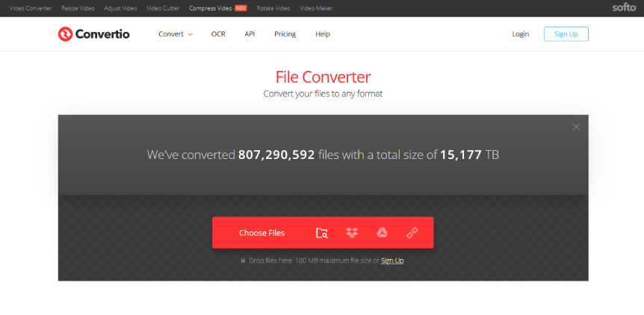Viewport: 644px width, 315px height.
Task: Go to Pricing
Action: 285,34
